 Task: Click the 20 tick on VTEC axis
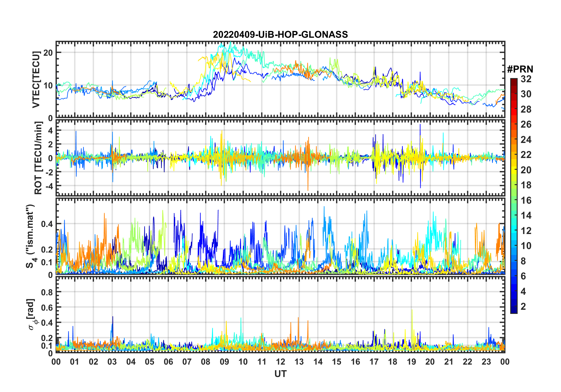pyautogui.click(x=48, y=53)
